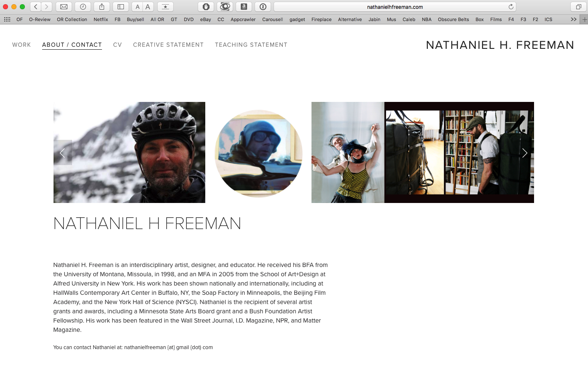
Task: Reload the page in address bar
Action: point(511,7)
